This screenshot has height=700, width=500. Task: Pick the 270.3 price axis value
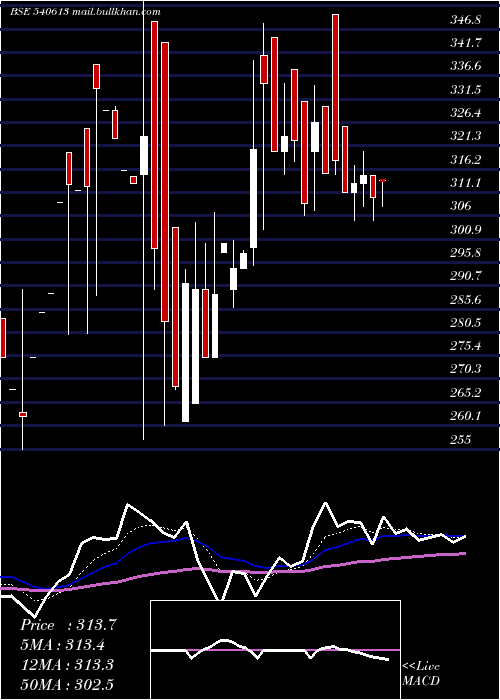466,369
